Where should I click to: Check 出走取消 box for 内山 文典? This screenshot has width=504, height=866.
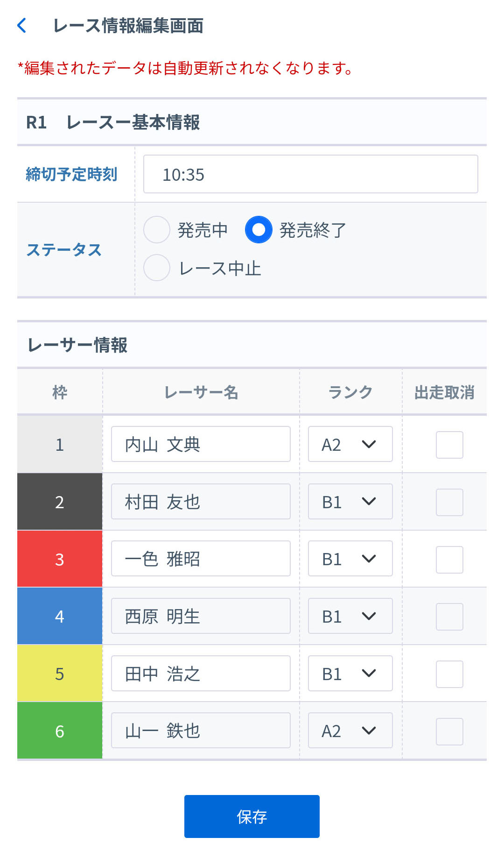point(449,445)
